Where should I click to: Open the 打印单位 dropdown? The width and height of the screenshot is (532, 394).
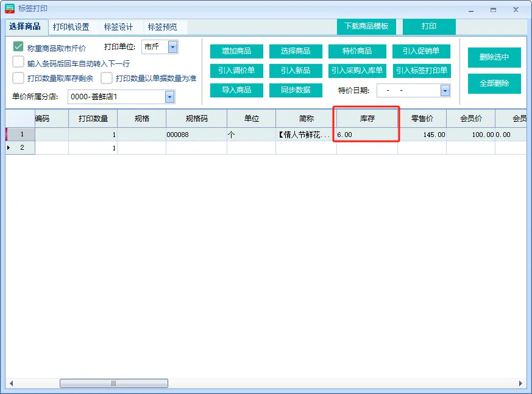click(172, 47)
